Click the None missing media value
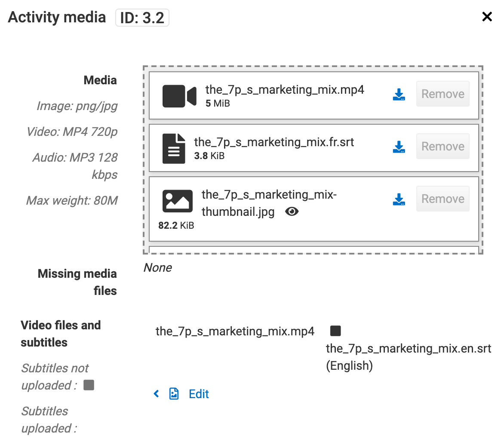 (157, 267)
